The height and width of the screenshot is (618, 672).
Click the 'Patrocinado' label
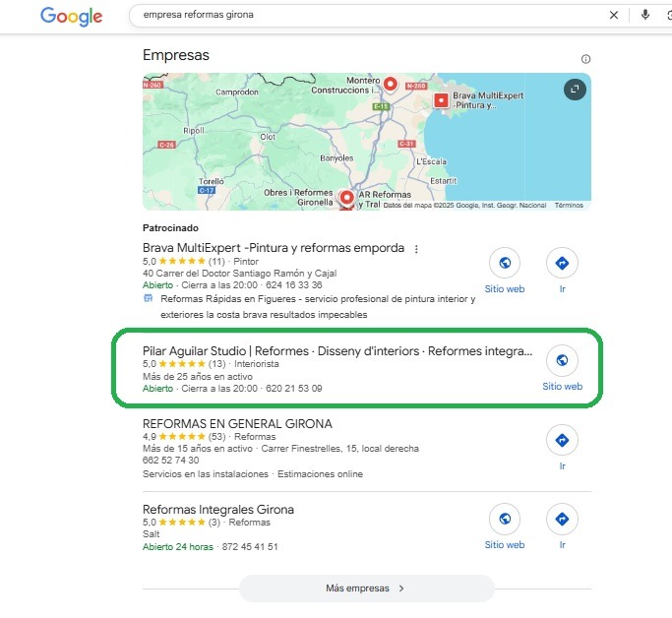[x=170, y=228]
